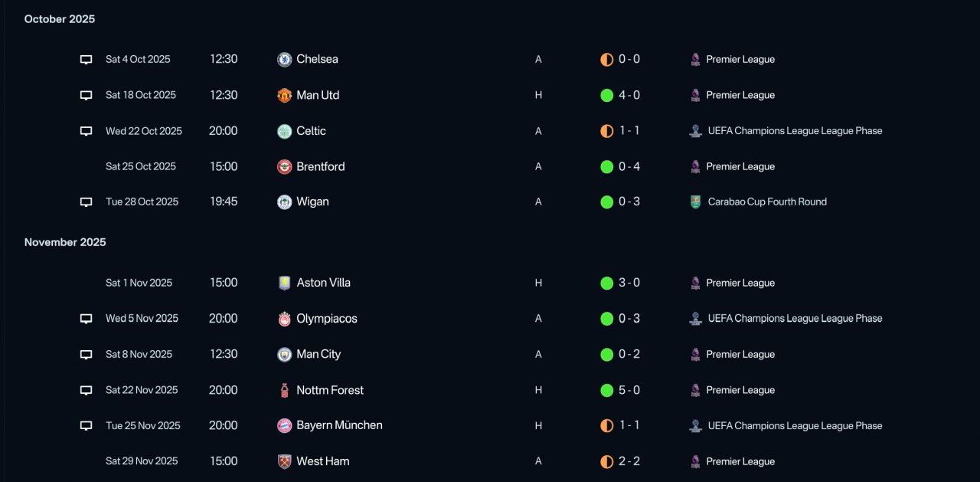980x482 pixels.
Task: Click the Champions League logo on Celtic row
Action: [695, 131]
